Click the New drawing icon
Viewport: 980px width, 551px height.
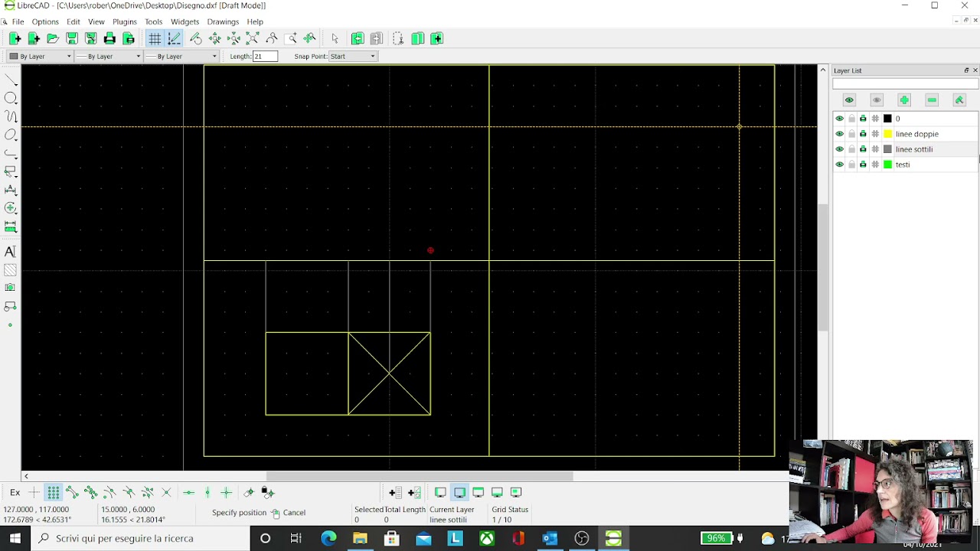[15, 38]
